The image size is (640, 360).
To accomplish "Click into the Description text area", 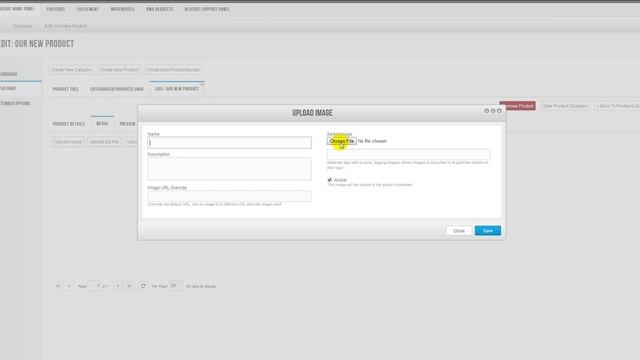I will coord(229,169).
